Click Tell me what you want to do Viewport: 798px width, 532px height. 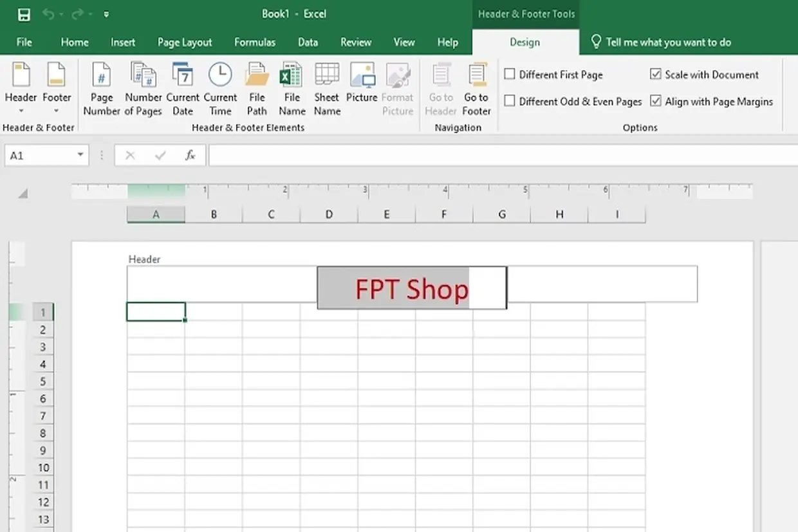click(666, 42)
